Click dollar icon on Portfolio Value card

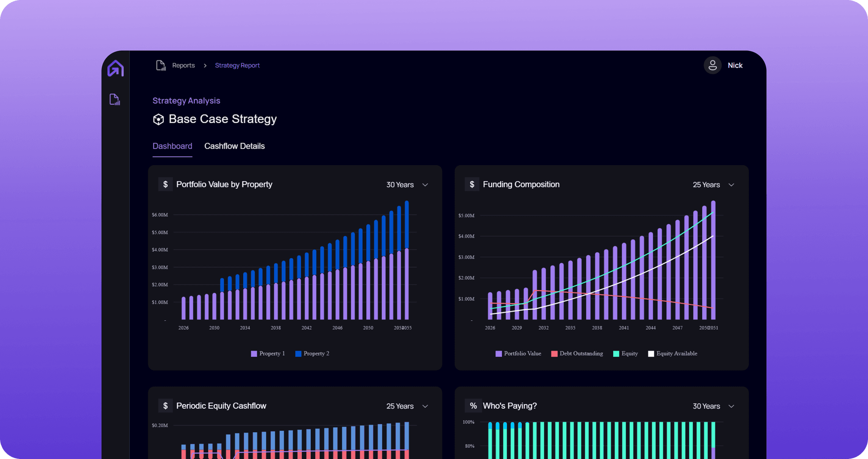click(165, 184)
